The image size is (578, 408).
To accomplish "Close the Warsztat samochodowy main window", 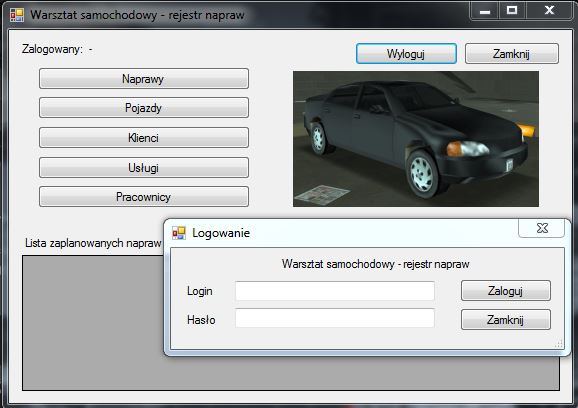I will [x=549, y=11].
